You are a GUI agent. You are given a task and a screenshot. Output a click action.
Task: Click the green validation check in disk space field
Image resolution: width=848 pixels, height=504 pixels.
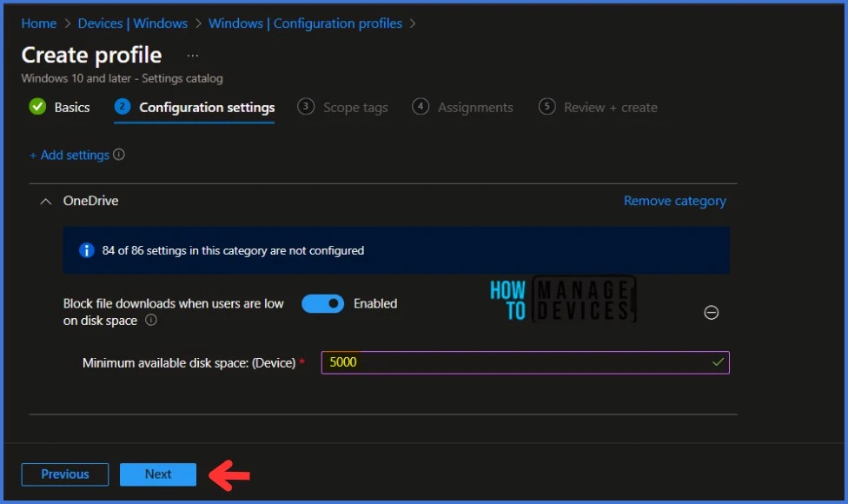click(718, 362)
